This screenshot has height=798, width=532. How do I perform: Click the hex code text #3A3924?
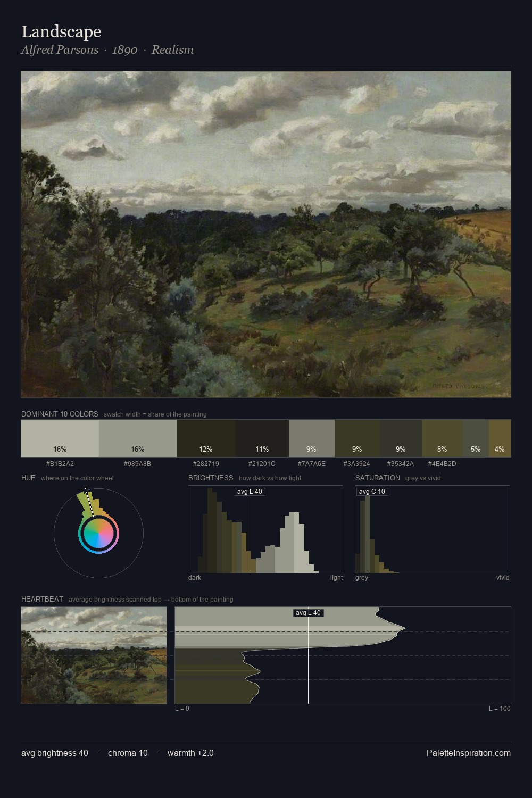click(357, 463)
